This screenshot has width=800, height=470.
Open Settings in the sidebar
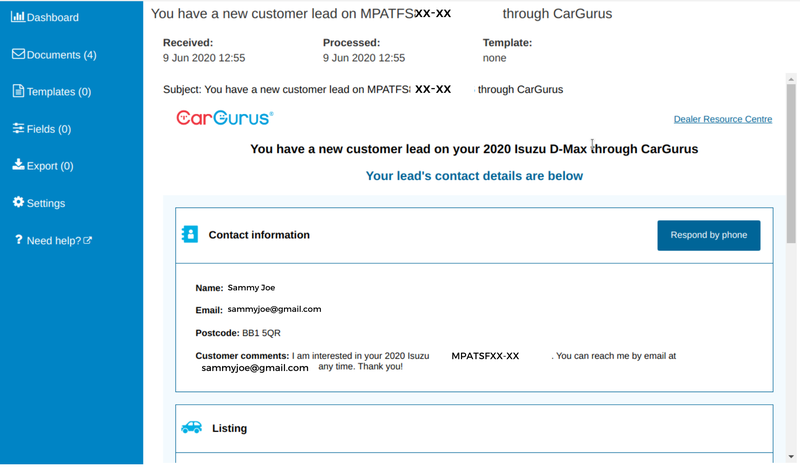coord(39,203)
